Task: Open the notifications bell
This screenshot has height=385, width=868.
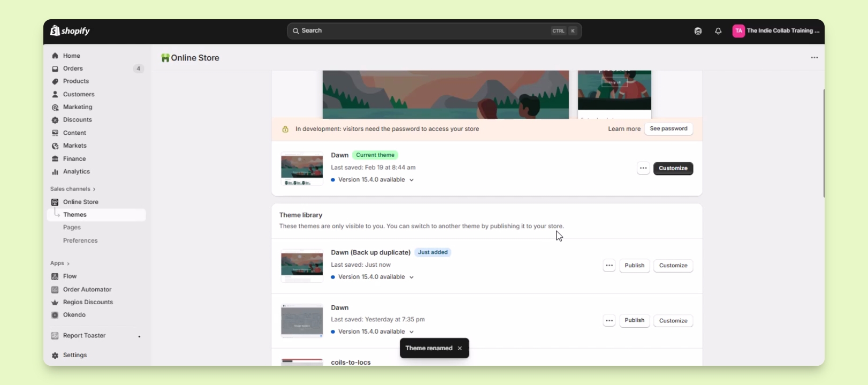Action: pyautogui.click(x=718, y=31)
